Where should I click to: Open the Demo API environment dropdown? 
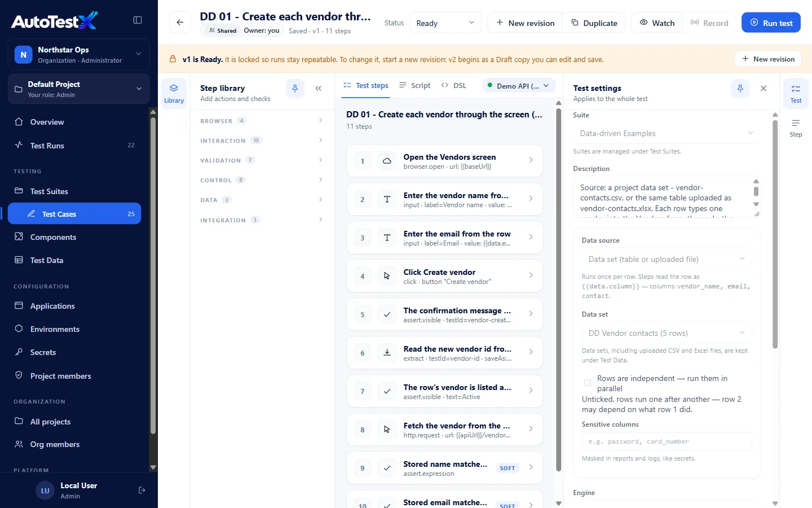click(519, 86)
